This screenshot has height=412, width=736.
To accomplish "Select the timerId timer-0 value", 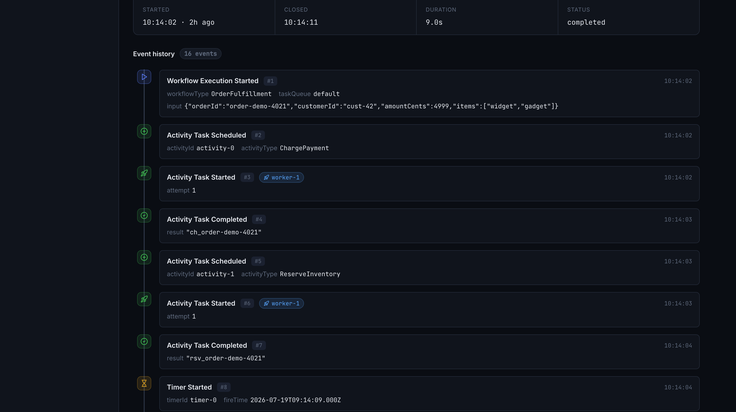I will pos(203,400).
